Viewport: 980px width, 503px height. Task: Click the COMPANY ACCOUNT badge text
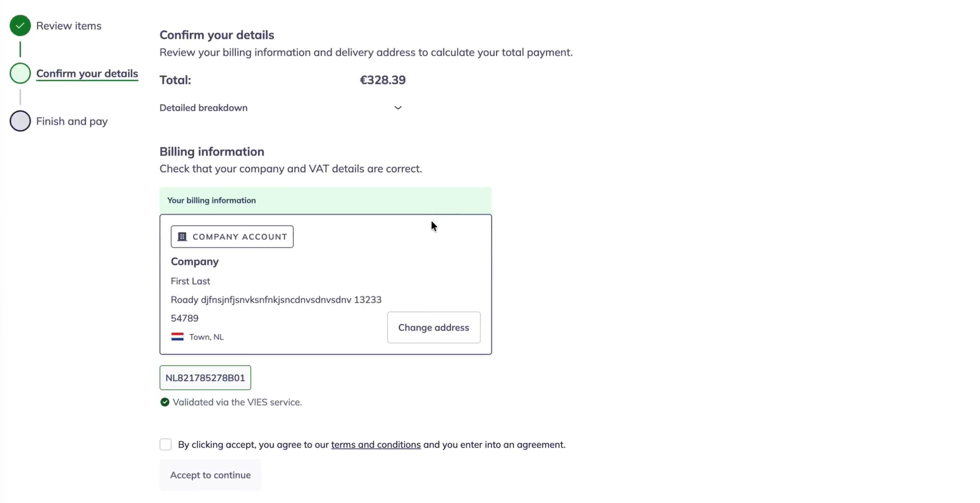240,237
